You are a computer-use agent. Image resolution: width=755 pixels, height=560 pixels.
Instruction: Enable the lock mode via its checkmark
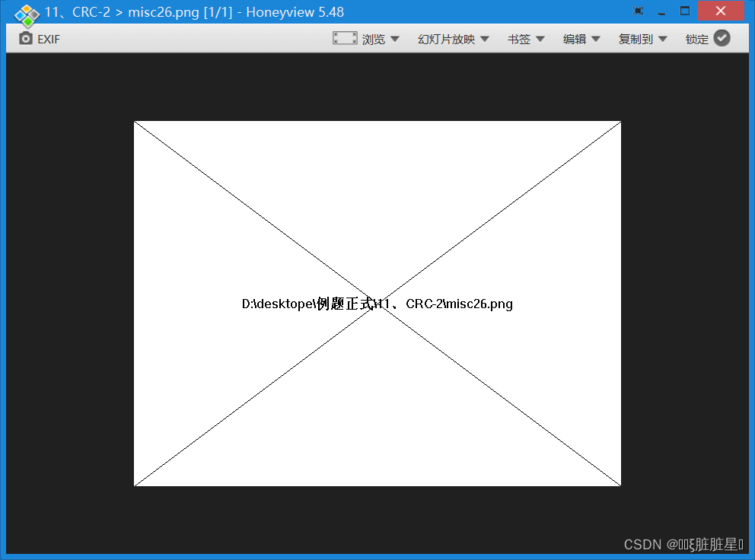[720, 38]
